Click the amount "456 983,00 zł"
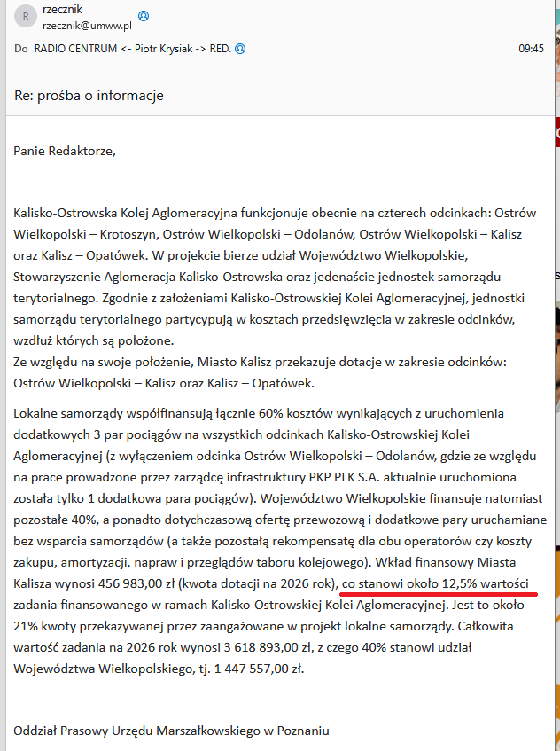560x751 pixels. pyautogui.click(x=136, y=583)
